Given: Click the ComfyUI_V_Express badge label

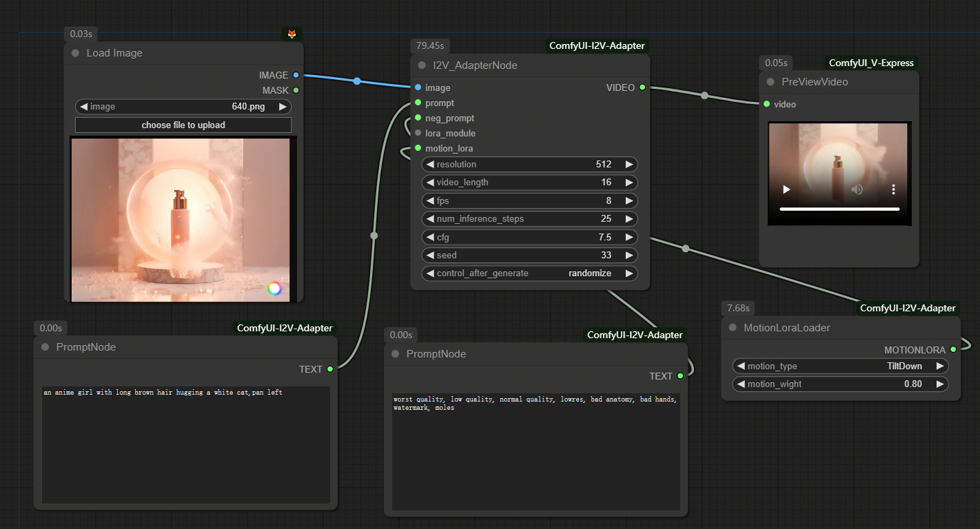Looking at the screenshot, I should [871, 63].
